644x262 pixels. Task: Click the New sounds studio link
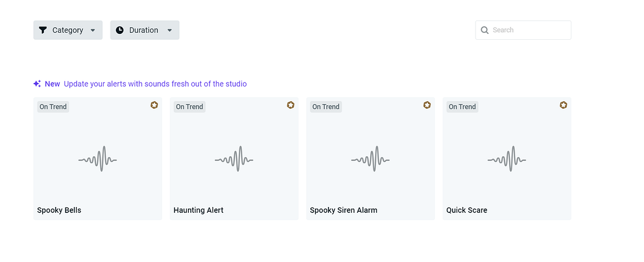pos(155,84)
